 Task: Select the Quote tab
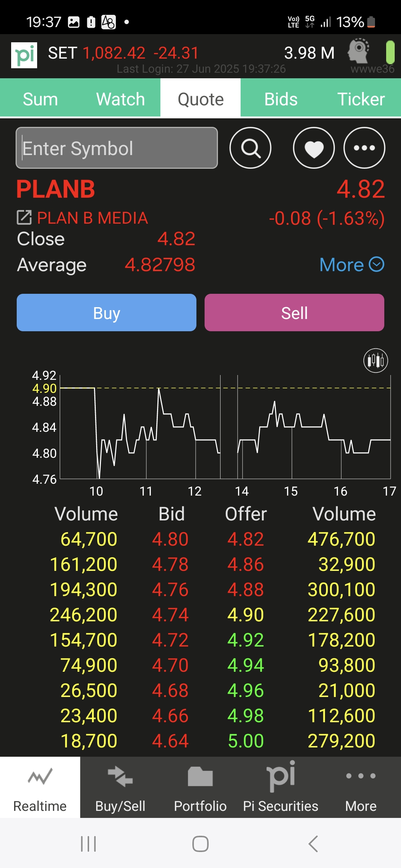pyautogui.click(x=200, y=99)
